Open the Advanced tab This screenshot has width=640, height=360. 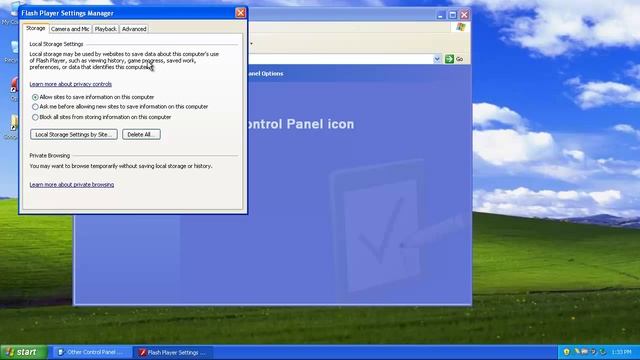tap(134, 29)
